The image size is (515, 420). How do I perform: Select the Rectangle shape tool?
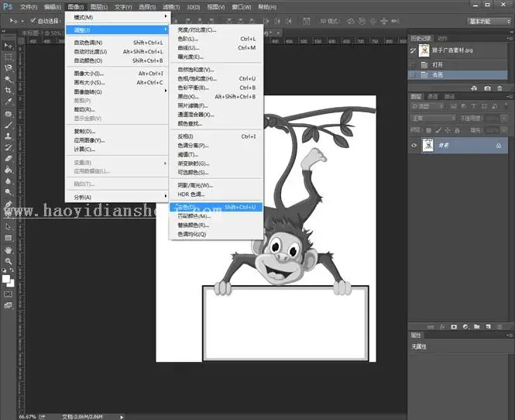[x=9, y=238]
